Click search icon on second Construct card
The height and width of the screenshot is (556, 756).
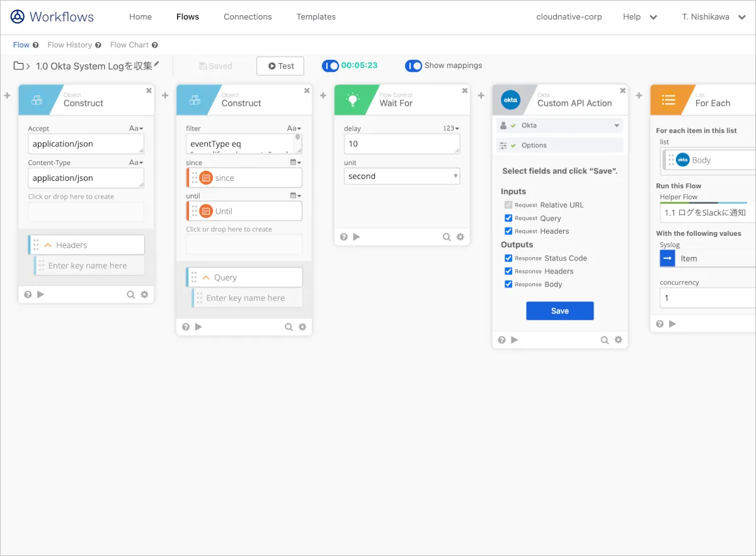[x=289, y=327]
